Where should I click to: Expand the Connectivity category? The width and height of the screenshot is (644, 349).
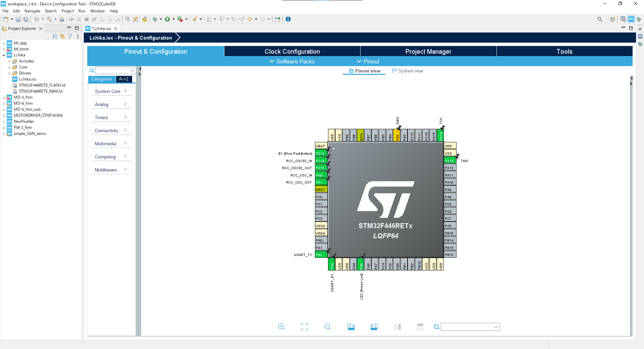coord(111,131)
